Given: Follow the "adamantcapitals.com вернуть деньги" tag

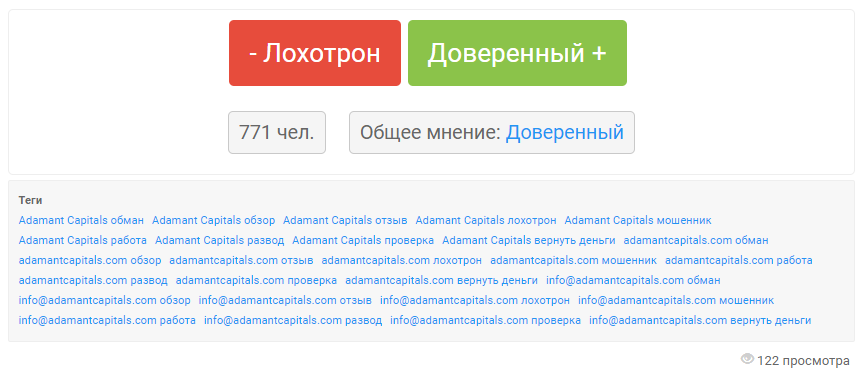Looking at the screenshot, I should [x=441, y=280].
